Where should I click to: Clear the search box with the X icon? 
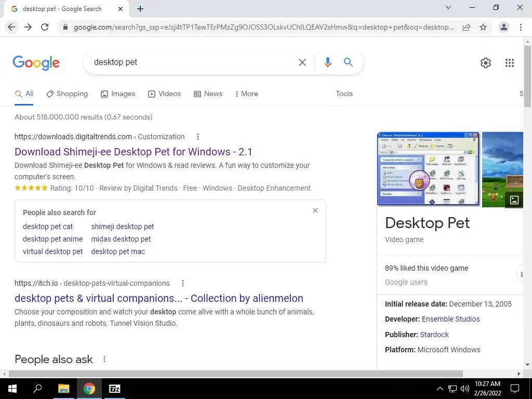coord(302,62)
